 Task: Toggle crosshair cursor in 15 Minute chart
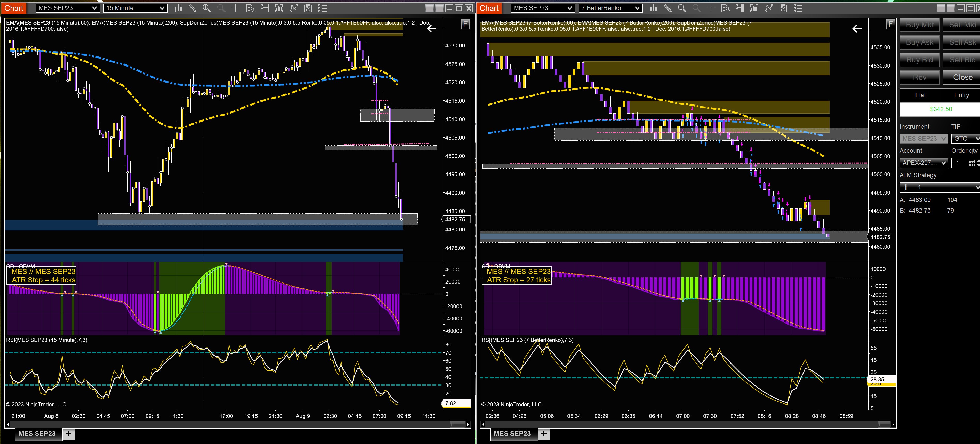pos(236,8)
